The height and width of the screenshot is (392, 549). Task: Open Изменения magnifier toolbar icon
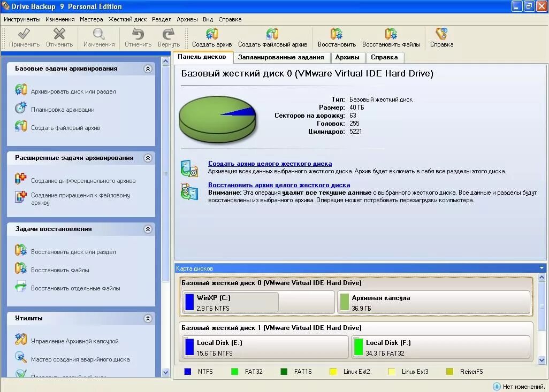tap(99, 34)
